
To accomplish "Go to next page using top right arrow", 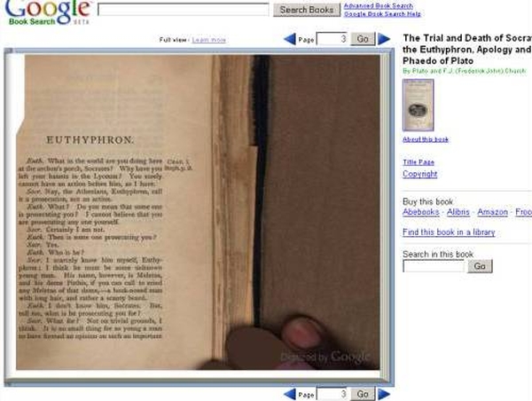I will pyautogui.click(x=384, y=39).
